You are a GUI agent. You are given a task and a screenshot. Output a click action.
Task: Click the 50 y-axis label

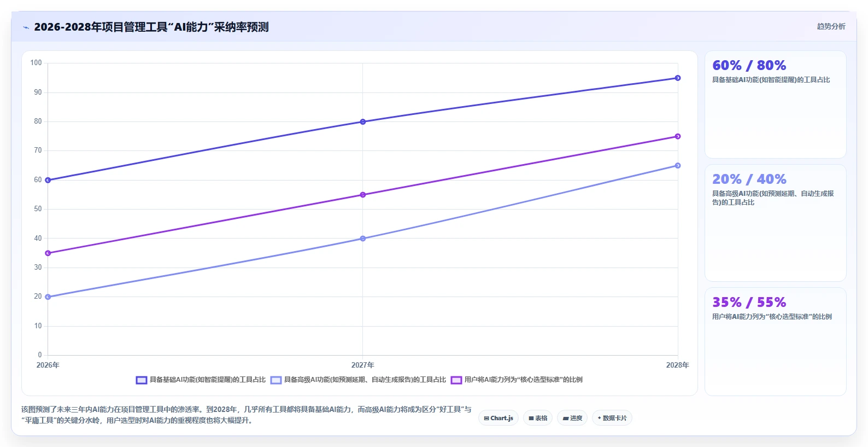[x=38, y=209]
